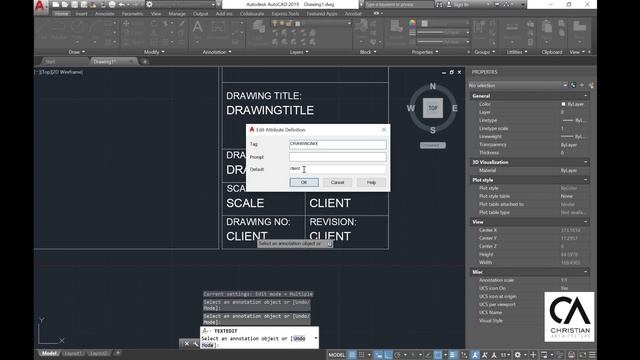
Task: Click Help in Edit Attribute Definition
Action: 371,182
